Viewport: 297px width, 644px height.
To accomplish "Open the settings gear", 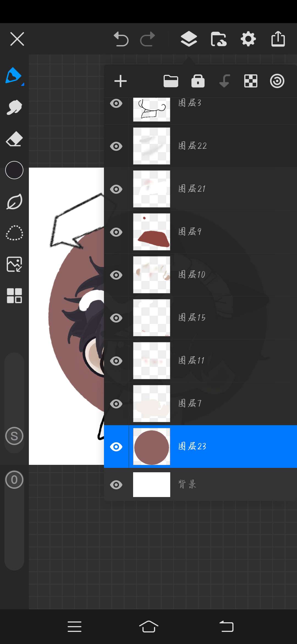I will point(248,39).
